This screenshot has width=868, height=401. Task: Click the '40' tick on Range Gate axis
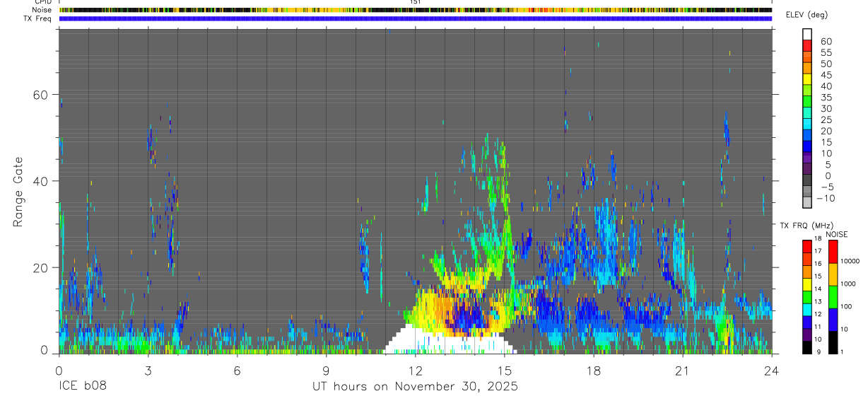coord(40,181)
